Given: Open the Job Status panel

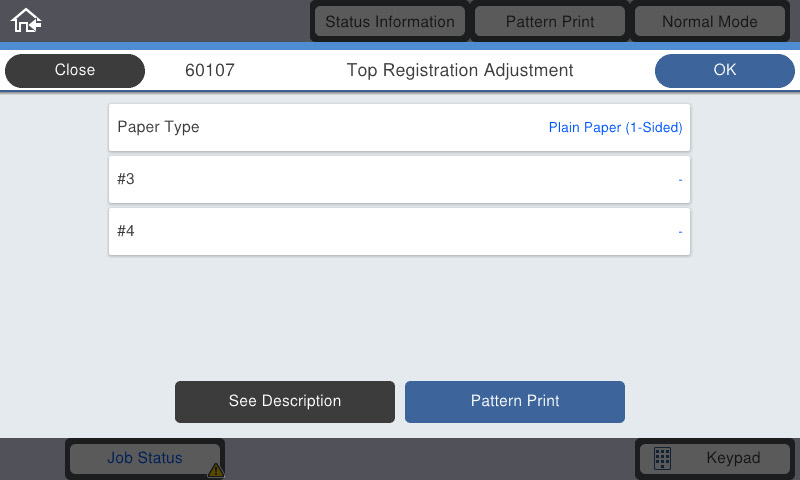Looking at the screenshot, I should pos(145,458).
